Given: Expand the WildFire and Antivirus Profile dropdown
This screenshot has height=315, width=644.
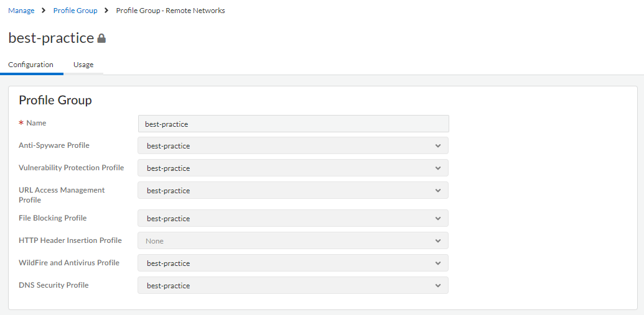Looking at the screenshot, I should [x=293, y=263].
